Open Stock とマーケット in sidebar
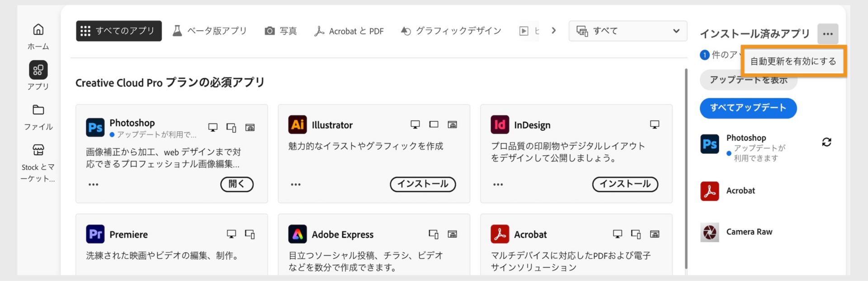The height and width of the screenshot is (281, 868). (38, 164)
